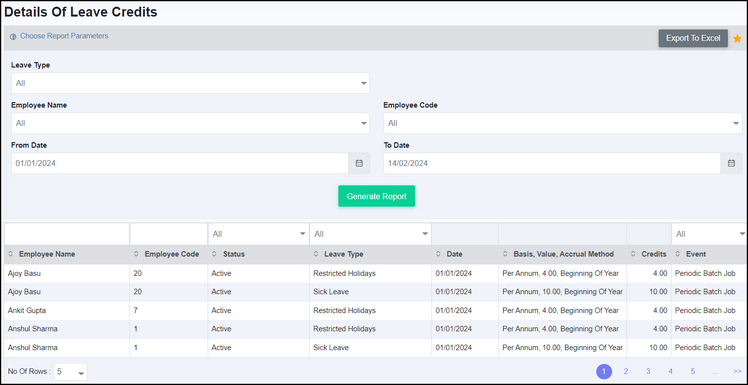Click Sick Leave cell in Ajoy Basu row
Viewport: 748px width, 385px height.
coord(331,292)
